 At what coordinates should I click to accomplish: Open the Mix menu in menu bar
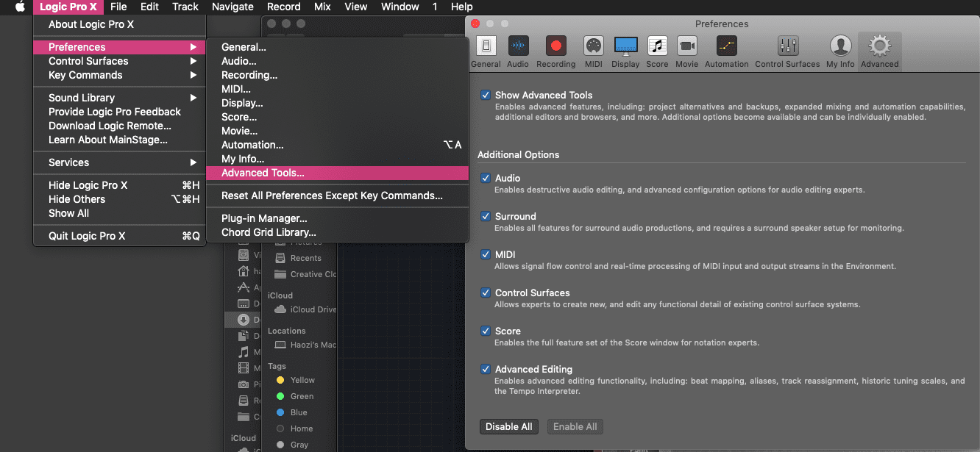pos(322,7)
